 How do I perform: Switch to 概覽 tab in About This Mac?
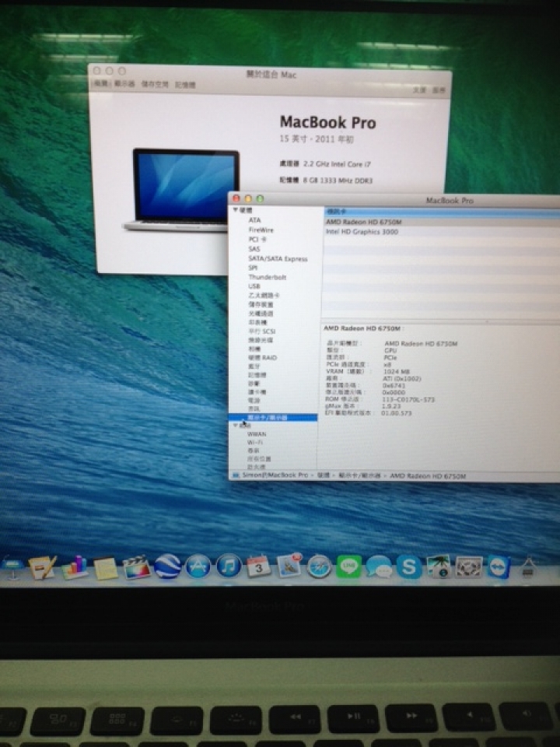pyautogui.click(x=101, y=84)
